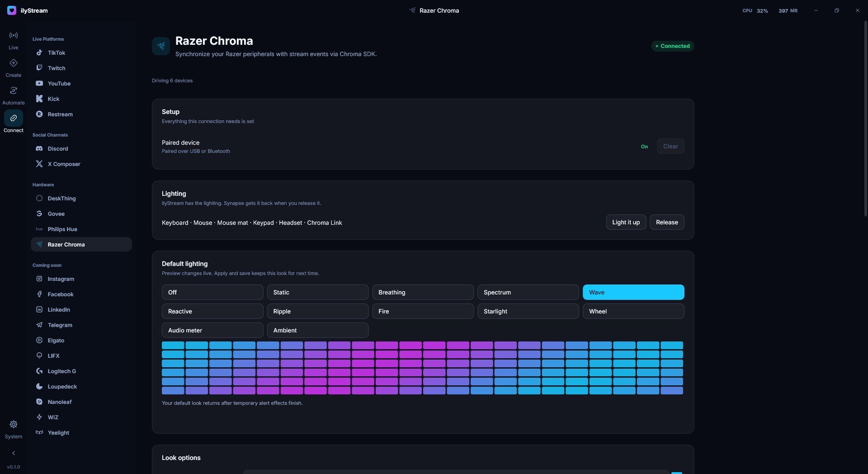Open Twitch platform page
The image size is (868, 474).
pyautogui.click(x=81, y=68)
